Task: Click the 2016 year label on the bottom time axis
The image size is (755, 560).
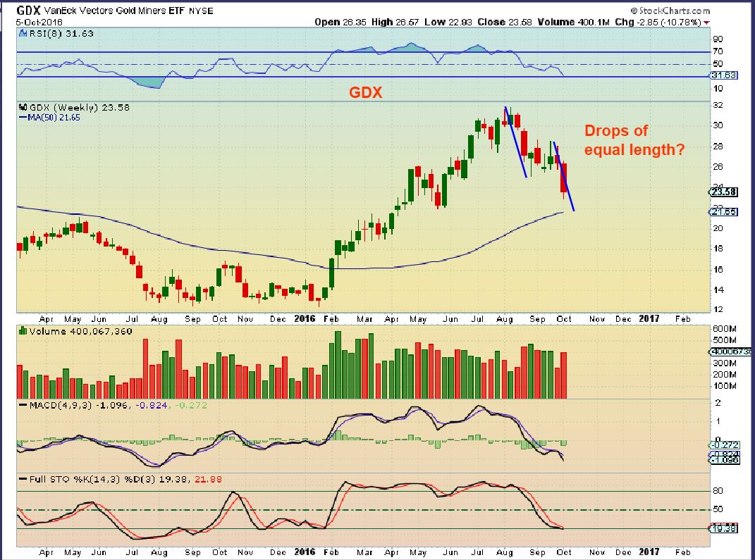Action: pyautogui.click(x=305, y=552)
